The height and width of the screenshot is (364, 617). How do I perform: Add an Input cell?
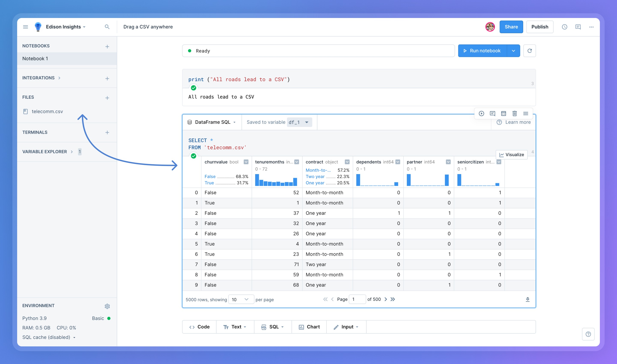click(x=346, y=327)
